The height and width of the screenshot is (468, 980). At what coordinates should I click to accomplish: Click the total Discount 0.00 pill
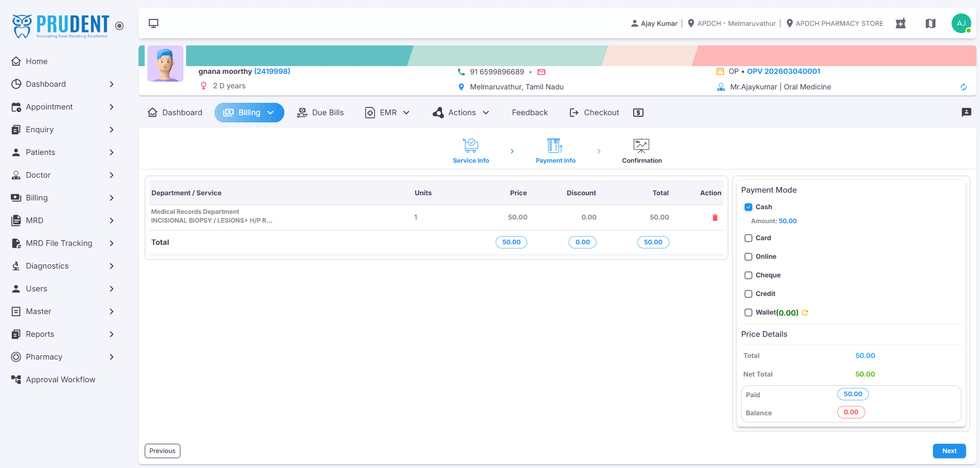pyautogui.click(x=583, y=242)
